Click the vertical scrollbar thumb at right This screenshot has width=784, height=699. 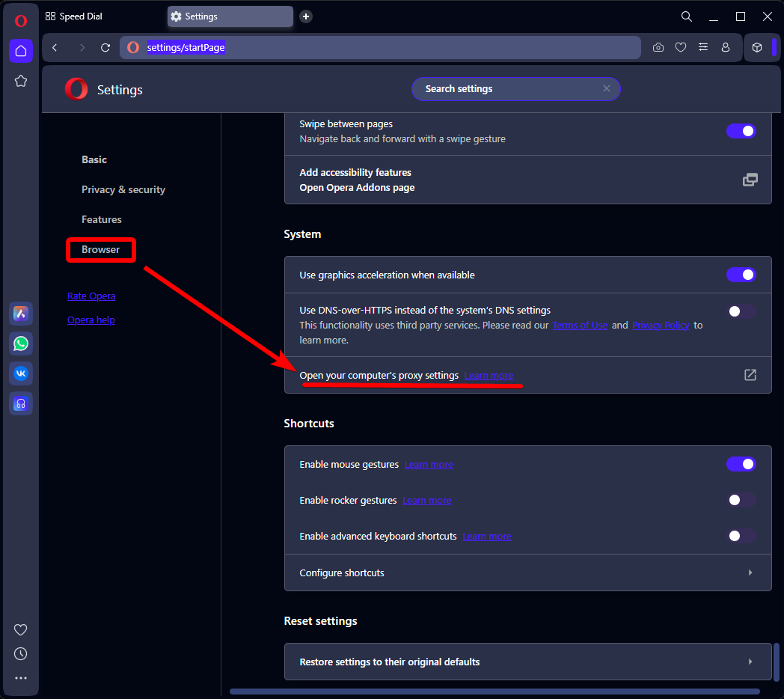[776, 661]
